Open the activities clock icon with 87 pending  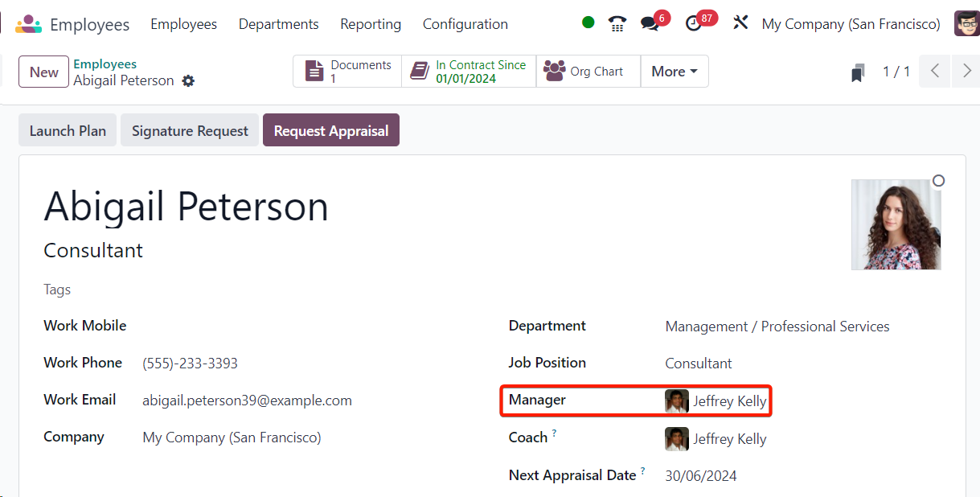[x=693, y=23]
